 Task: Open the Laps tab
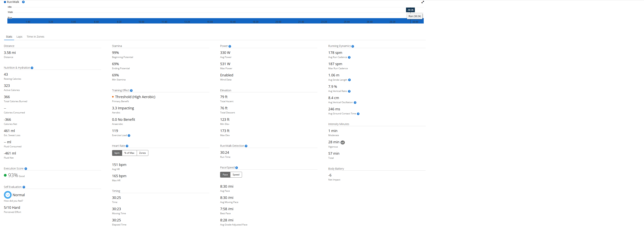19,37
